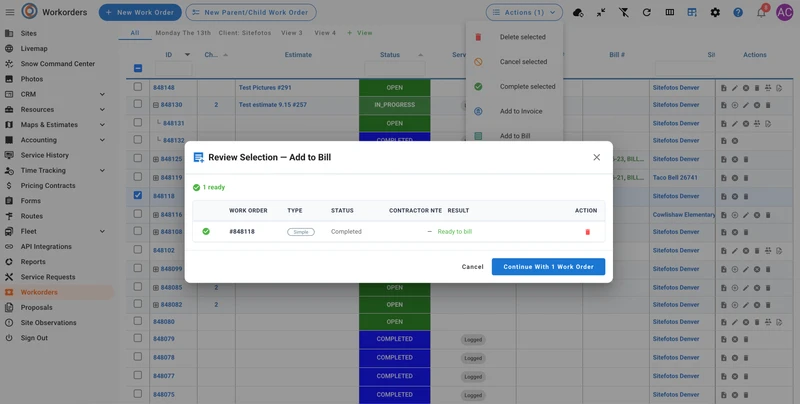Open the hamburger navigation menu
Screen dimensions: 800x404
pyautogui.click(x=10, y=12)
